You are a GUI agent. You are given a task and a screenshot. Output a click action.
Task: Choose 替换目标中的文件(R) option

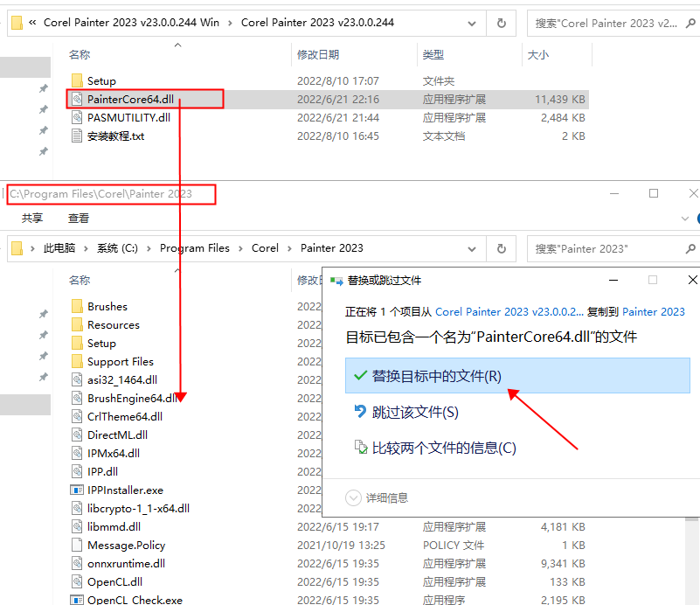click(436, 376)
